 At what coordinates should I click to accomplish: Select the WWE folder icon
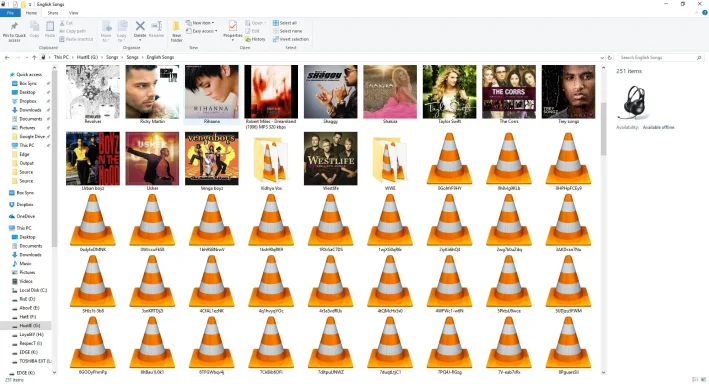point(390,161)
